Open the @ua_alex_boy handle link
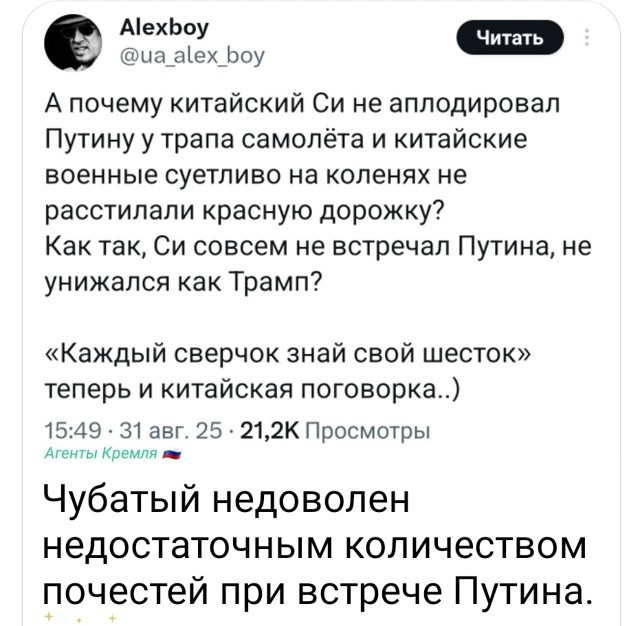The height and width of the screenshot is (626, 640). pyautogui.click(x=192, y=55)
